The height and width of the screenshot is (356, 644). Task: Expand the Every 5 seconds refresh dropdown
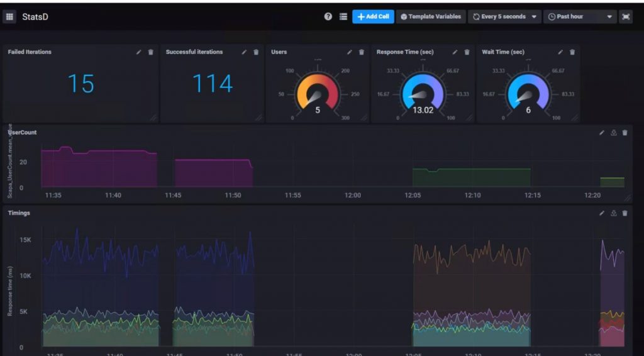504,16
